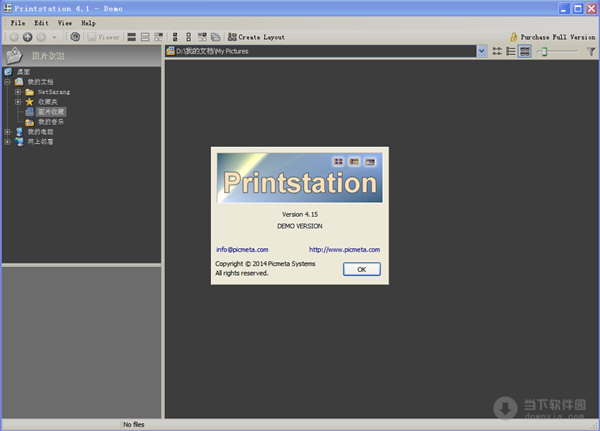
Task: Click the thumbnail size slider handle
Action: pos(544,51)
